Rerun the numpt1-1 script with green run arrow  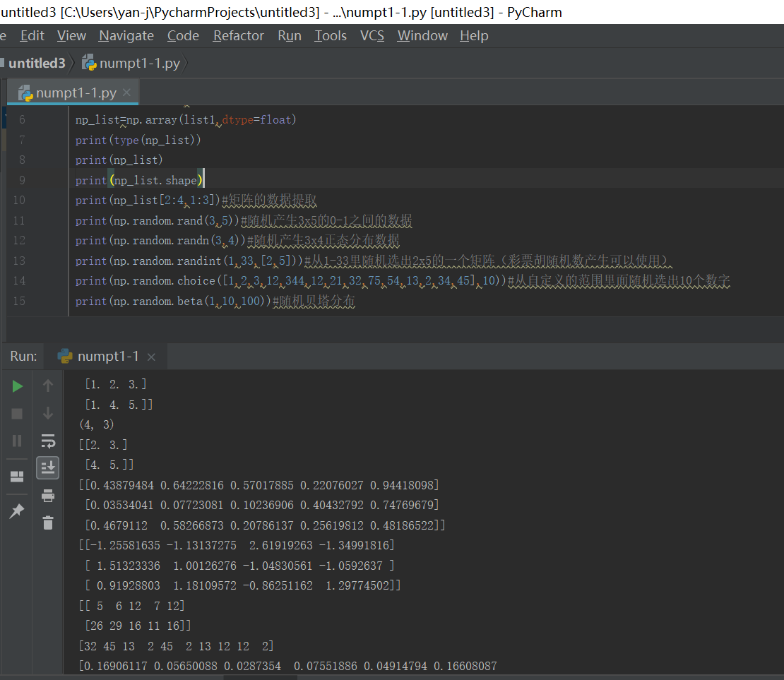click(18, 386)
